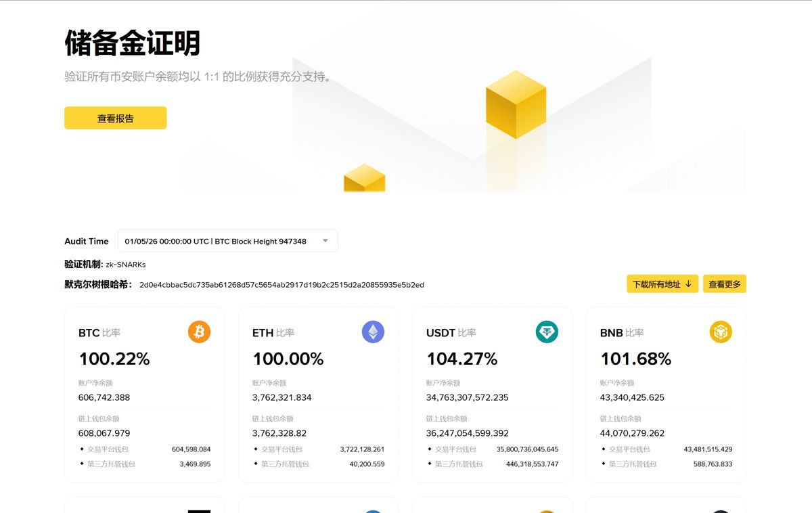Click ETH net balance 3,762,321.834
The width and height of the screenshot is (812, 513).
282,397
